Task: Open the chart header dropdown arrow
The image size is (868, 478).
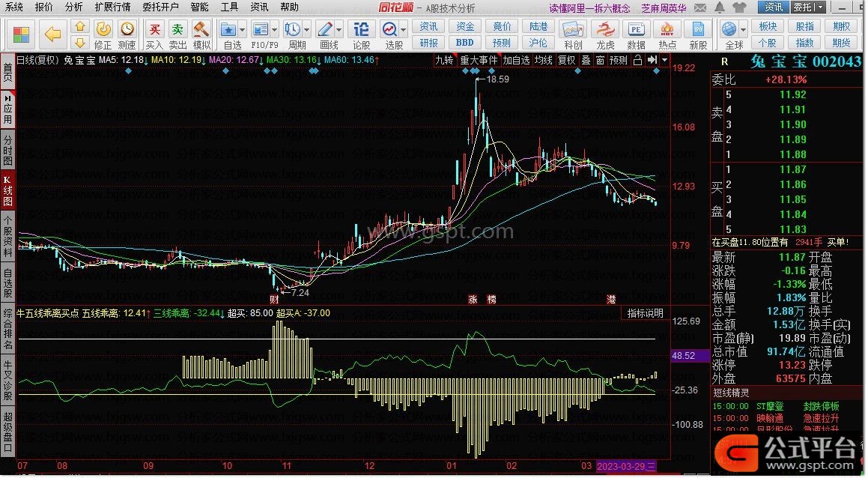Action: click(665, 60)
